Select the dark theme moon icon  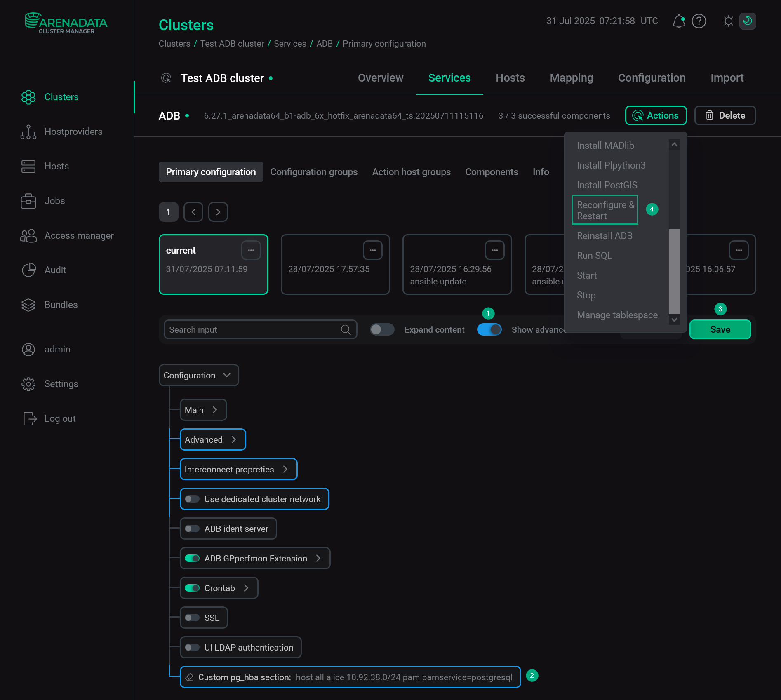tap(748, 21)
